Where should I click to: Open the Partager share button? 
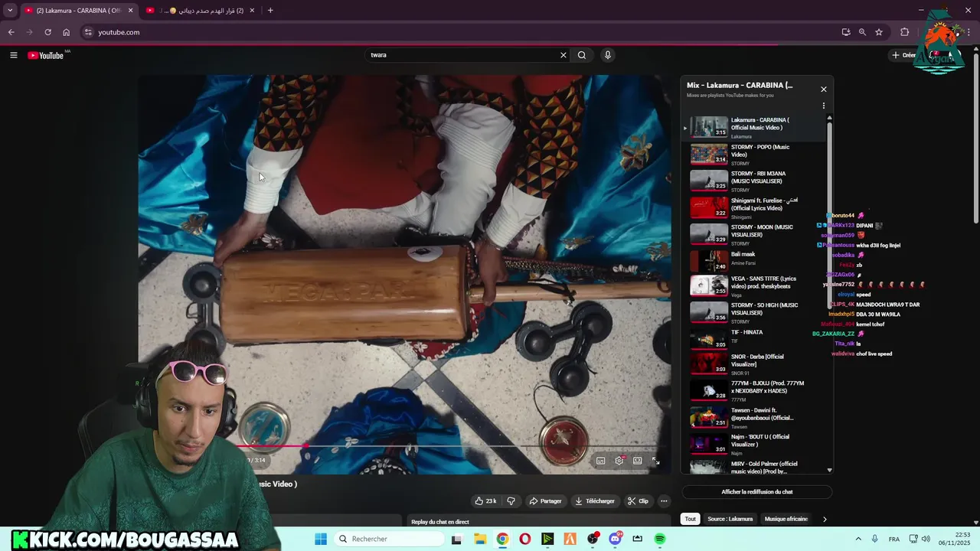pyautogui.click(x=545, y=501)
